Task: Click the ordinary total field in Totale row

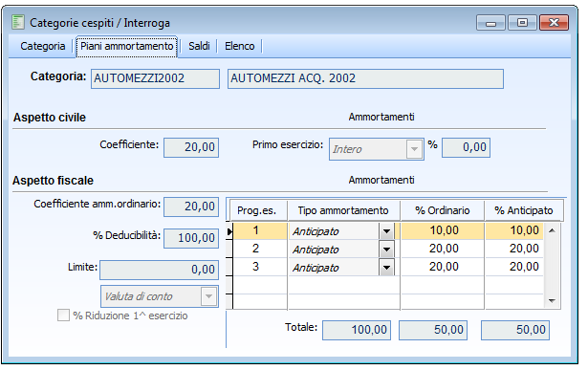Action: 433,330
